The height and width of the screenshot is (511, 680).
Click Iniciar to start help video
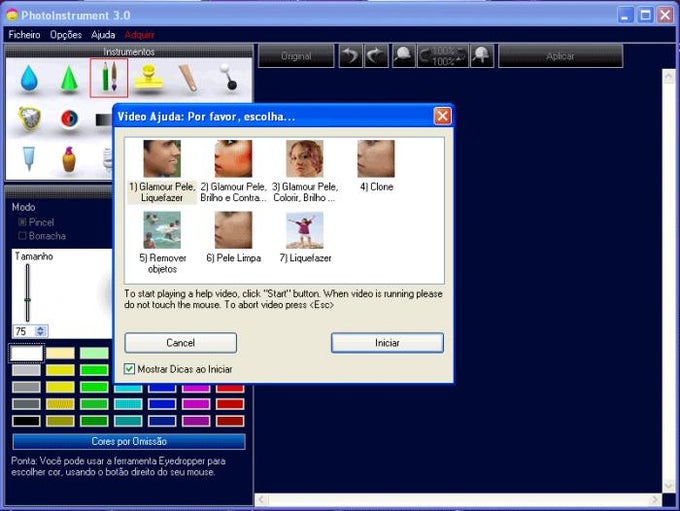coord(387,343)
